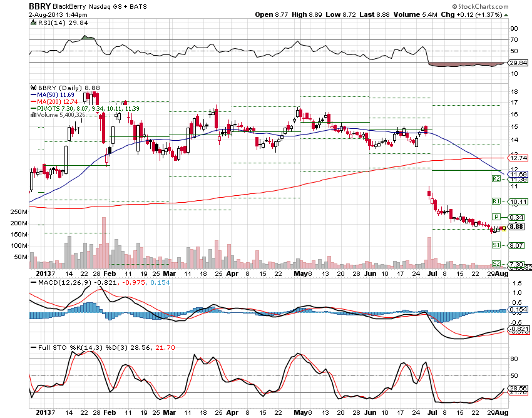Viewport: 532px width, 418px height.
Task: Click the 11.69 price tag on the right axis
Action: click(x=518, y=175)
